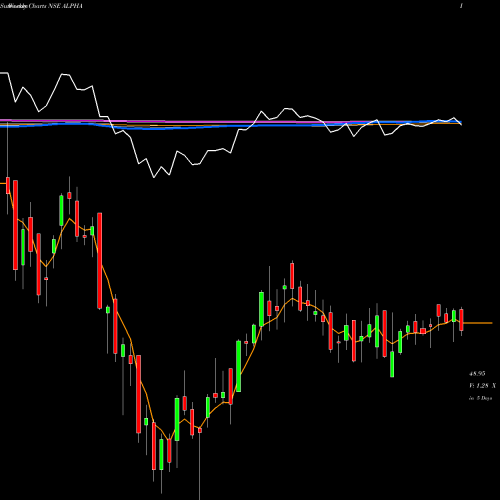The image size is (500, 500).
Task: Click the '48.95' price value
Action: tap(477, 374)
